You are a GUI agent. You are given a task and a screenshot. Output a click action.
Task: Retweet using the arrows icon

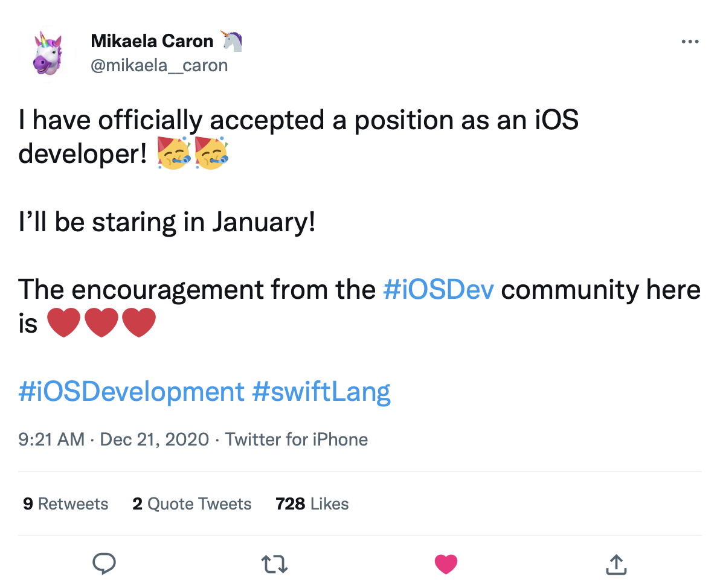click(274, 564)
